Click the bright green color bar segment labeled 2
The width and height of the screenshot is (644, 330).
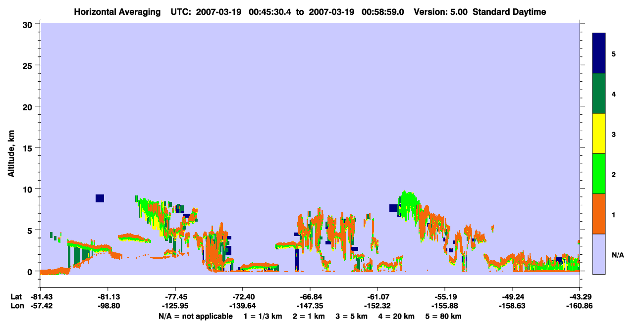click(x=599, y=174)
